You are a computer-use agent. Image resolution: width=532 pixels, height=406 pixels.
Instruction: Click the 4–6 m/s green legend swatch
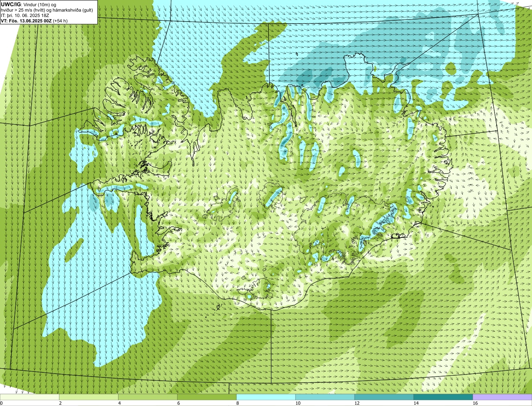coord(148,397)
